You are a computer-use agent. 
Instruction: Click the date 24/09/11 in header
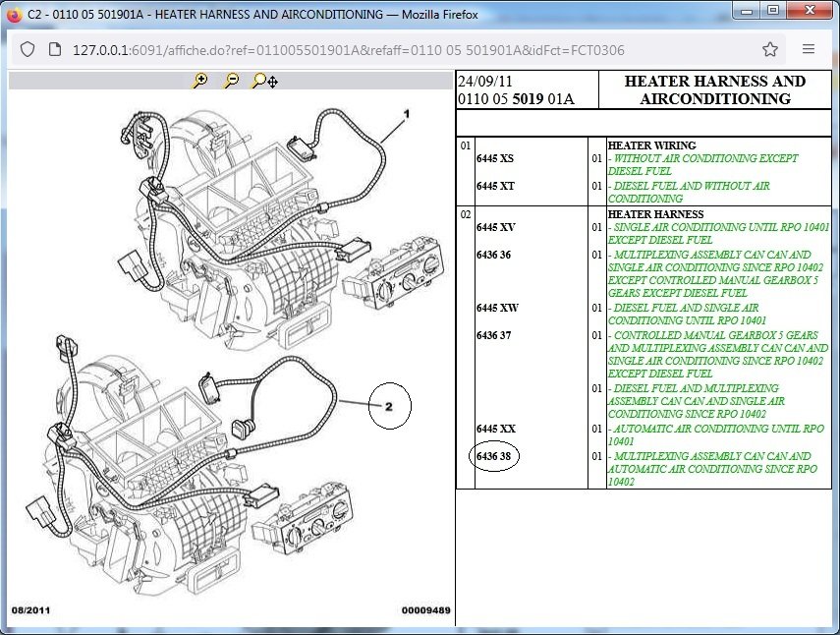484,81
